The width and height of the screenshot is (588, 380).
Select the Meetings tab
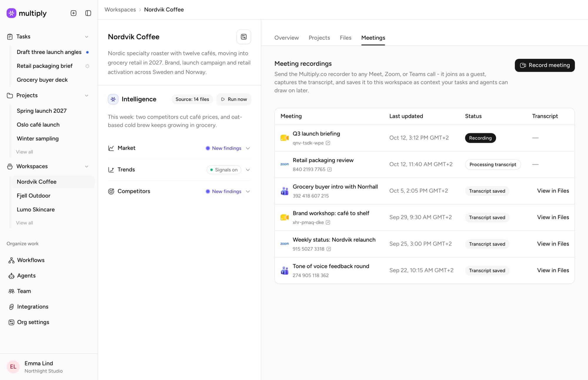coord(373,38)
